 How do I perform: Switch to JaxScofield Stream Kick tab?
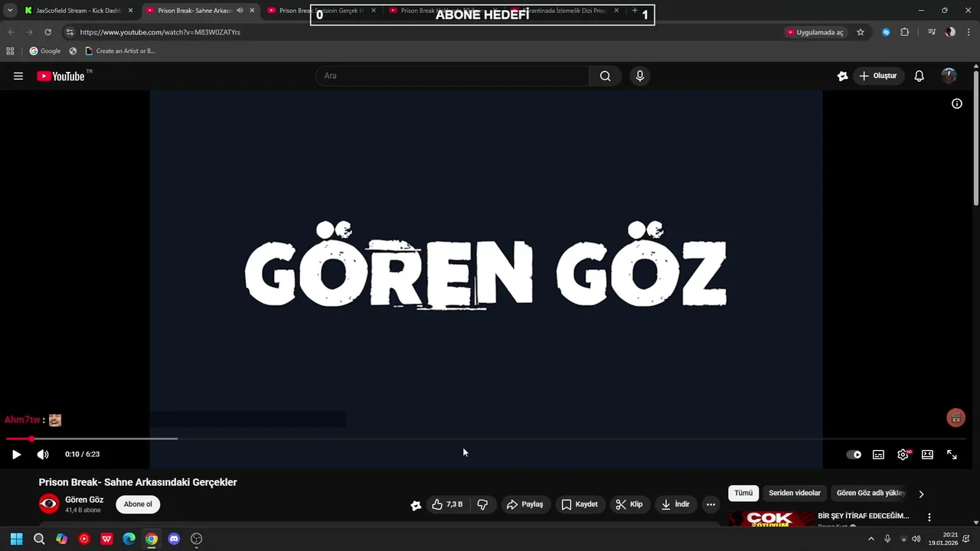[78, 11]
